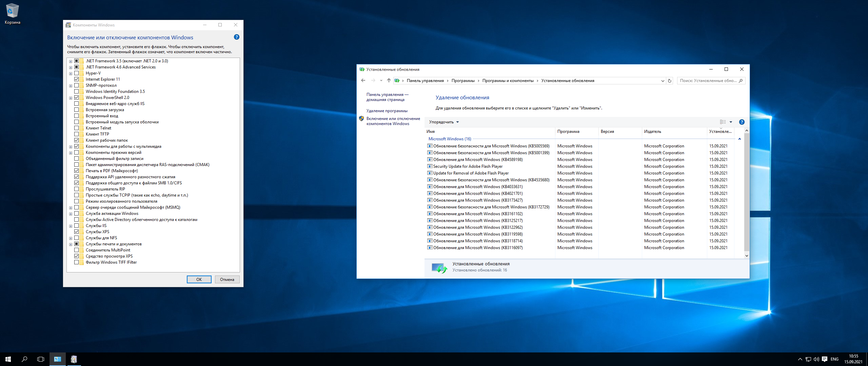Confirm with OK in Windows Features
Image resolution: width=868 pixels, height=366 pixels.
pyautogui.click(x=199, y=280)
